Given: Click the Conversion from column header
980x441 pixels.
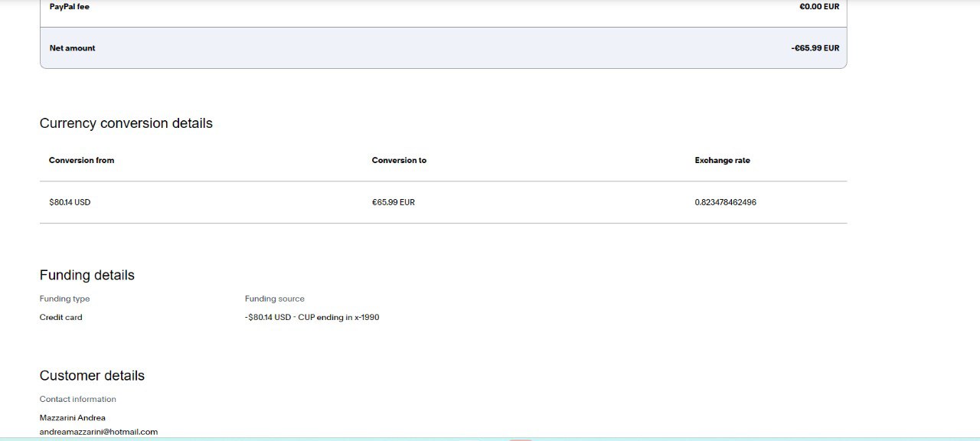Looking at the screenshot, I should tap(81, 161).
